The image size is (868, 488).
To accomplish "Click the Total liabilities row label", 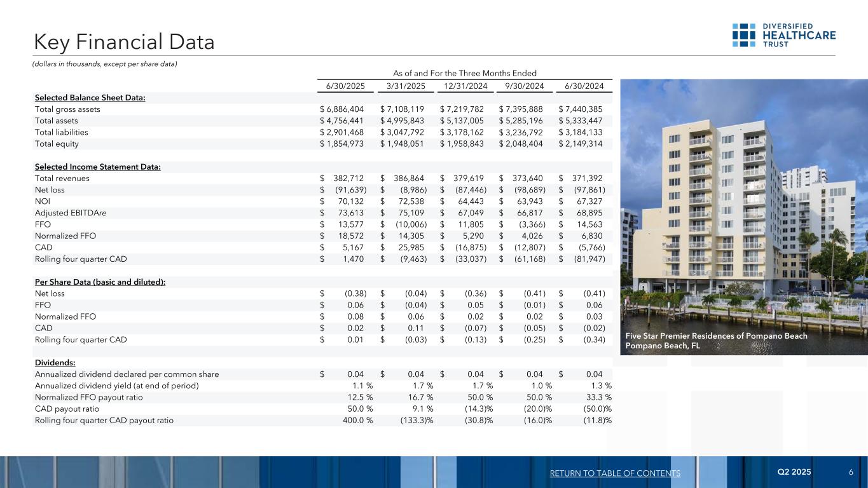I will coord(62,132).
